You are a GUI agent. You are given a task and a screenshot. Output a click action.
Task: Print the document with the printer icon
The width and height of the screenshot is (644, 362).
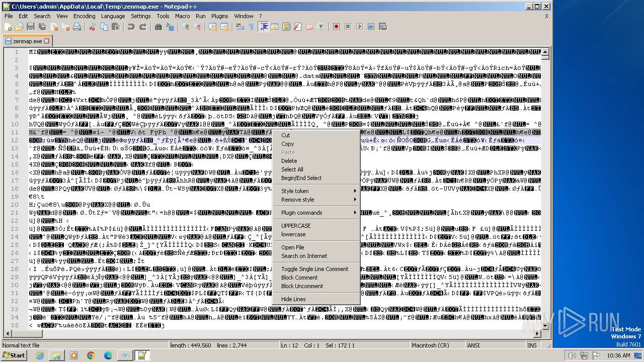(77, 27)
